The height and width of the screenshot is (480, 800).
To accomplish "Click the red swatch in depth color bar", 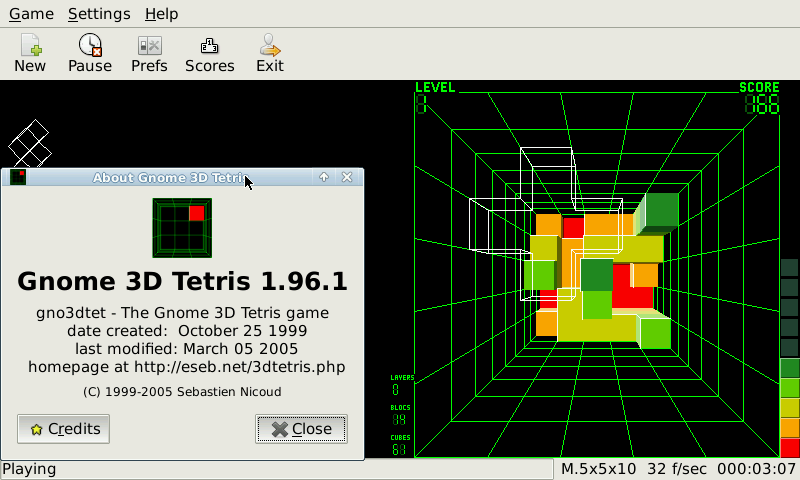I will 790,448.
